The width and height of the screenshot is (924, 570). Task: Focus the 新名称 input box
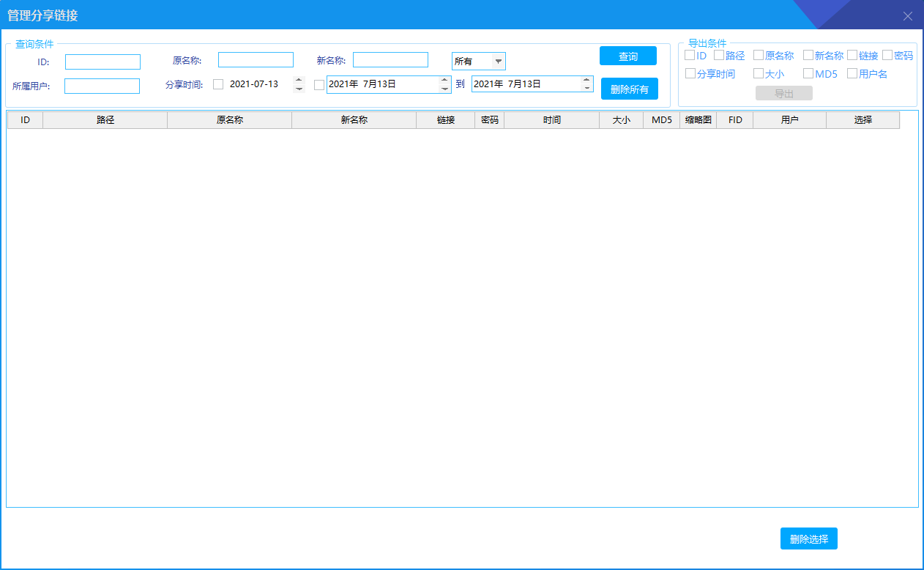pyautogui.click(x=390, y=60)
